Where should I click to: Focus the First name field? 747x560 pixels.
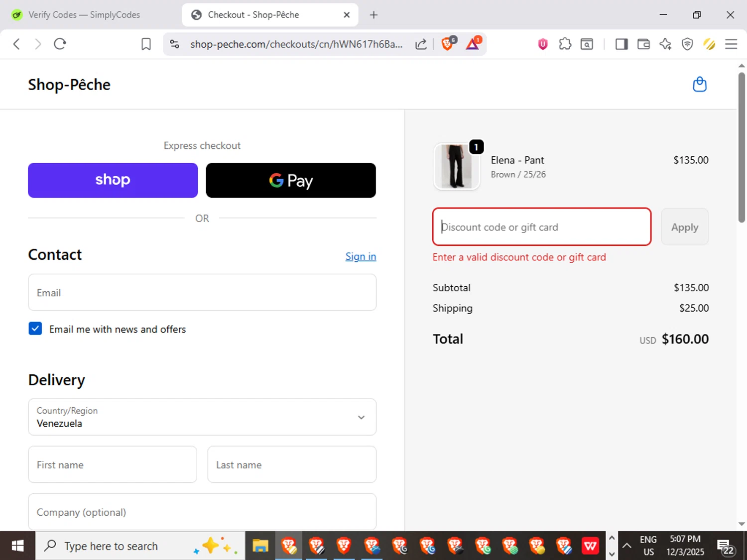113,464
